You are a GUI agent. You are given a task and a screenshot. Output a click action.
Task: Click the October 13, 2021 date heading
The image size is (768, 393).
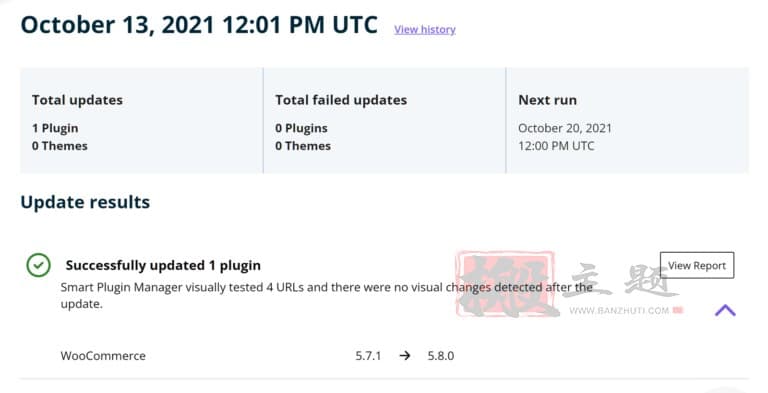click(x=199, y=25)
